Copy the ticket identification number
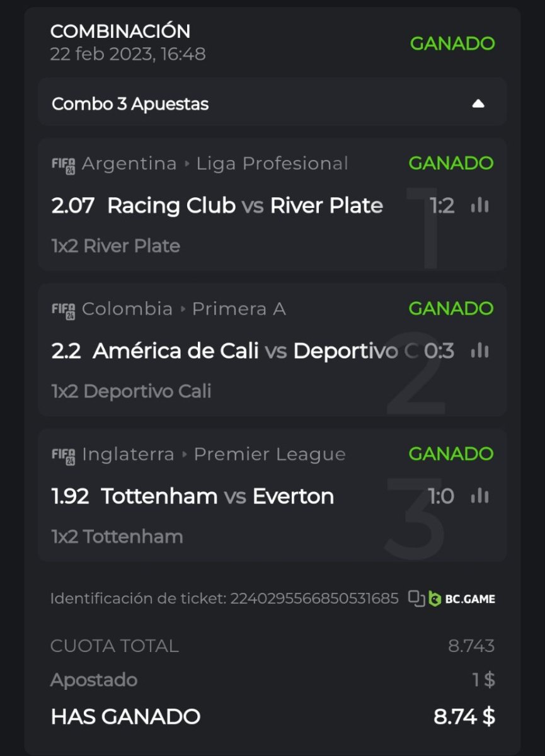Viewport: 545px width, 756px height. point(416,598)
